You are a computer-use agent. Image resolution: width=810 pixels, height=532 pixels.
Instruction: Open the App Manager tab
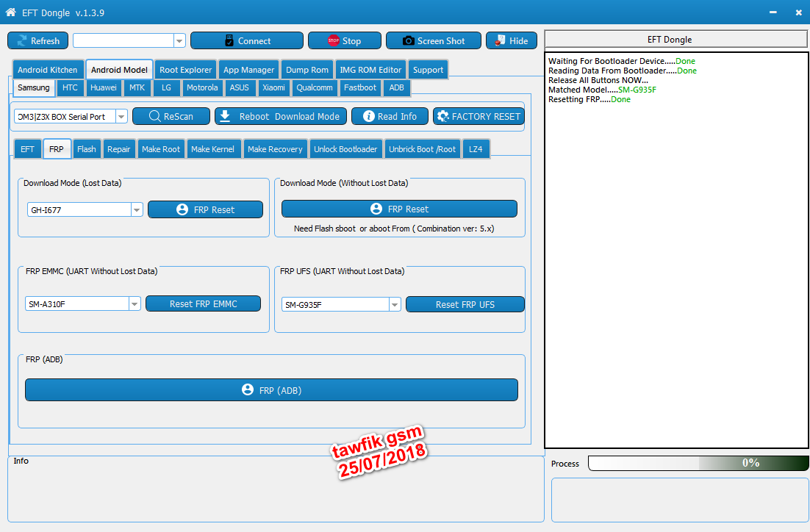[x=248, y=70]
